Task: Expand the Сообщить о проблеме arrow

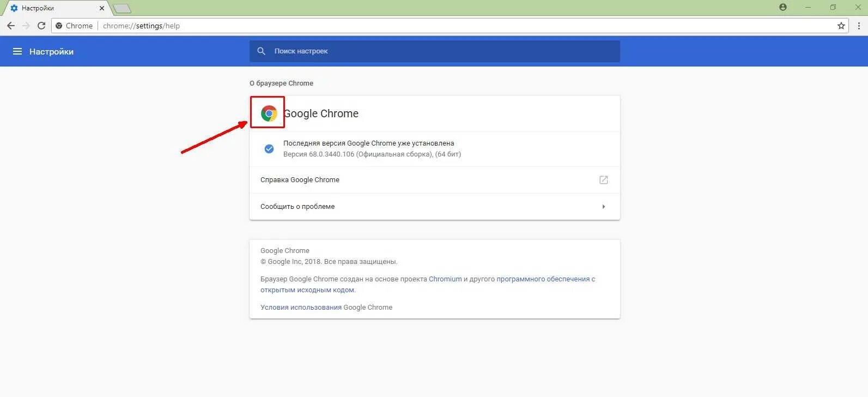Action: (604, 207)
